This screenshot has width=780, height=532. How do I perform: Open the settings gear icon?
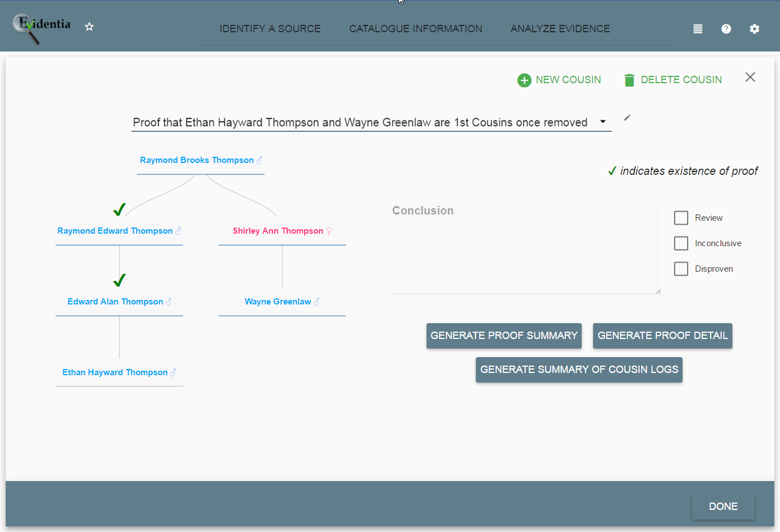tap(755, 29)
